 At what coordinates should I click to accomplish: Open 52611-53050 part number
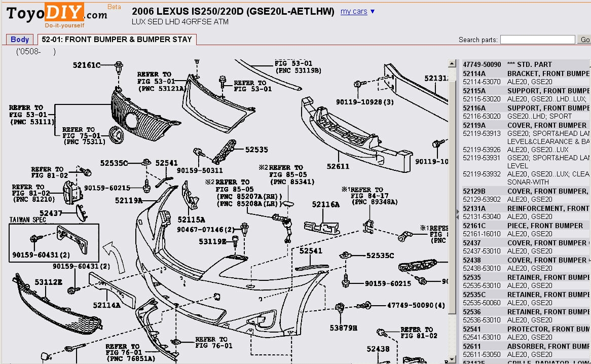[482, 354]
